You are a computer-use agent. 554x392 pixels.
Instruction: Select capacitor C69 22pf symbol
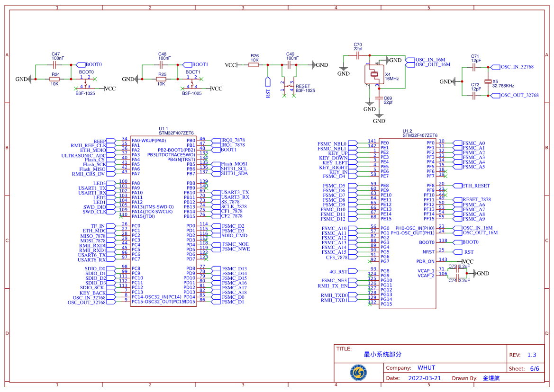pos(379,98)
